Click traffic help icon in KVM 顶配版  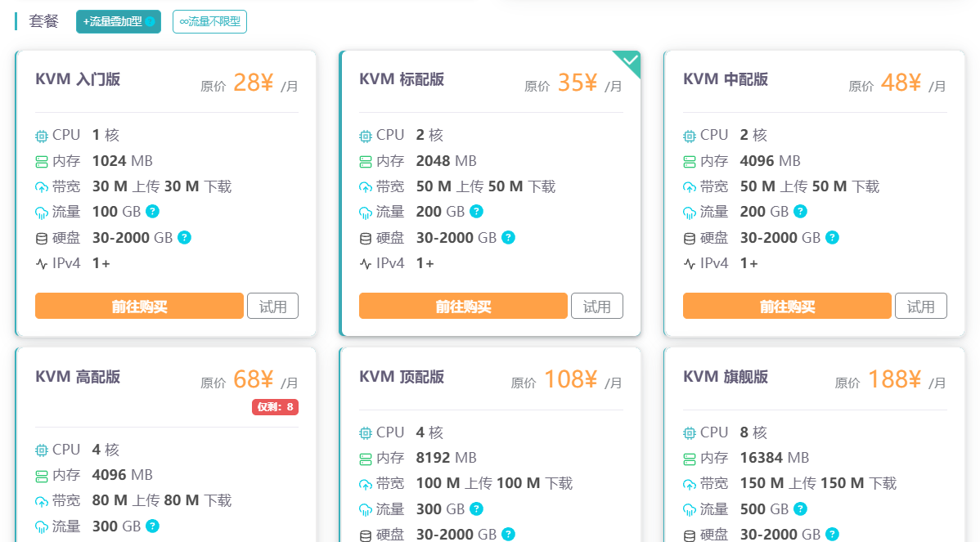476,509
